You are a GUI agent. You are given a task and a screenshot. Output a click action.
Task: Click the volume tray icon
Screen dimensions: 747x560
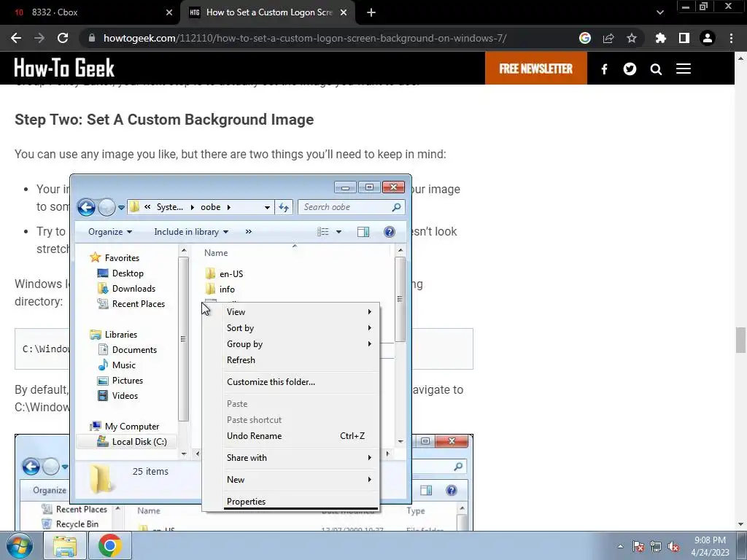[x=673, y=546]
